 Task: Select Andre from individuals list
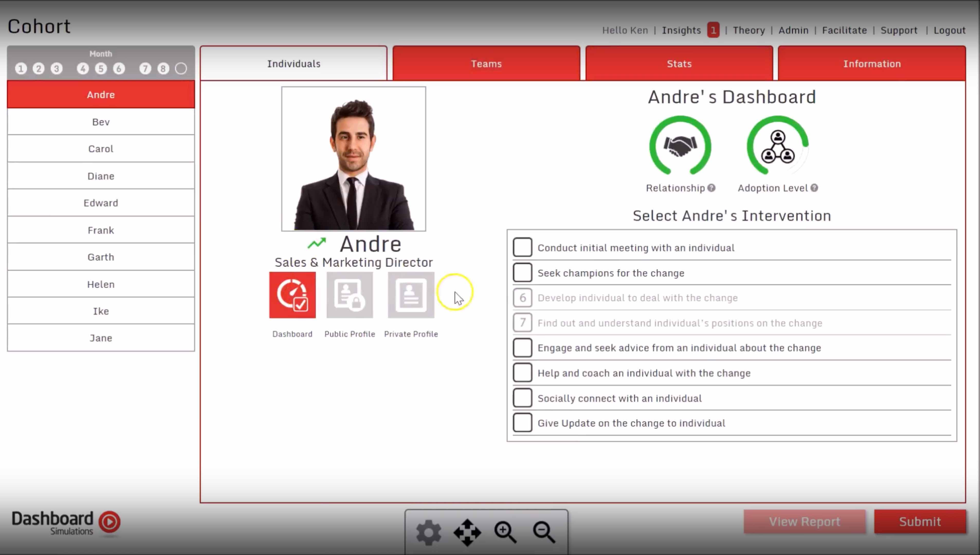(100, 94)
